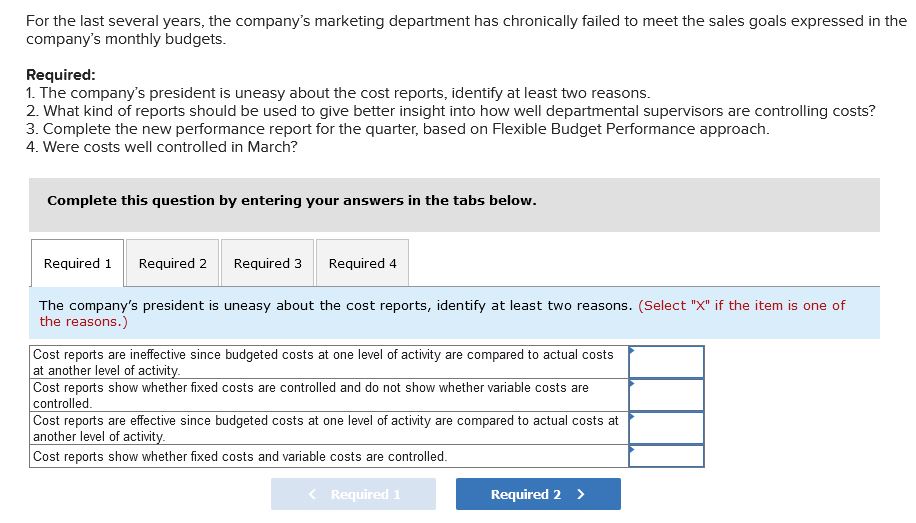Image resolution: width=916 pixels, height=523 pixels.
Task: Click the bold 'Required:' heading
Action: 61,75
